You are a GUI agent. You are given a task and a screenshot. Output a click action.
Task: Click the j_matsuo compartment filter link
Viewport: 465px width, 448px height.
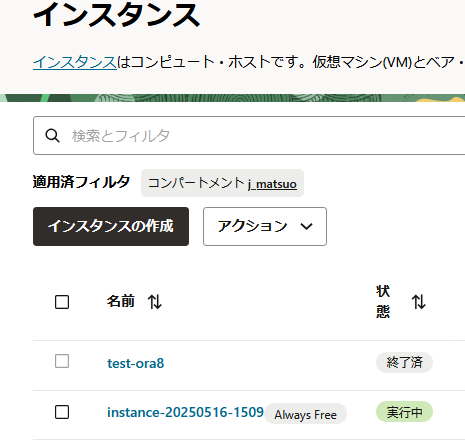coord(272,184)
